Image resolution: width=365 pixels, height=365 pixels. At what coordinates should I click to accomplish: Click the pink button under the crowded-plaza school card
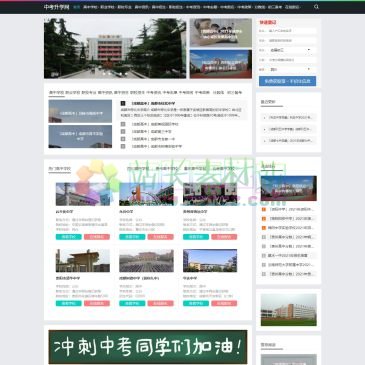160,303
